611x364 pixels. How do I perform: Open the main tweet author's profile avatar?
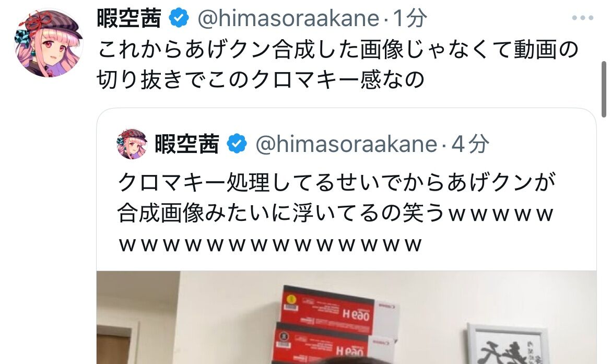(x=49, y=43)
